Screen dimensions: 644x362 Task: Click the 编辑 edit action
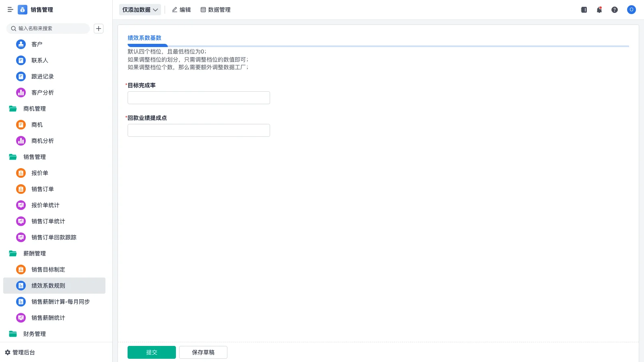coord(181,10)
